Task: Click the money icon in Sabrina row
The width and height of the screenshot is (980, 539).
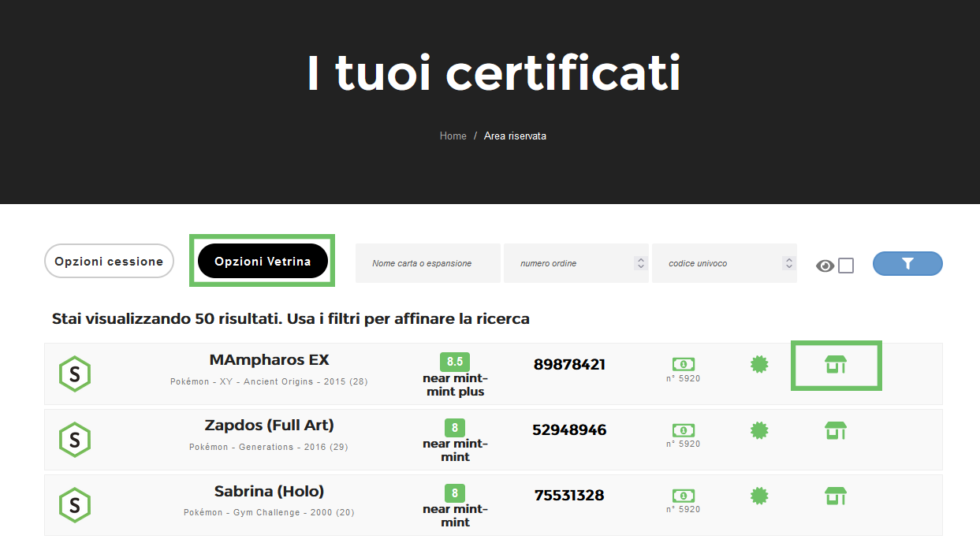Action: coord(684,496)
